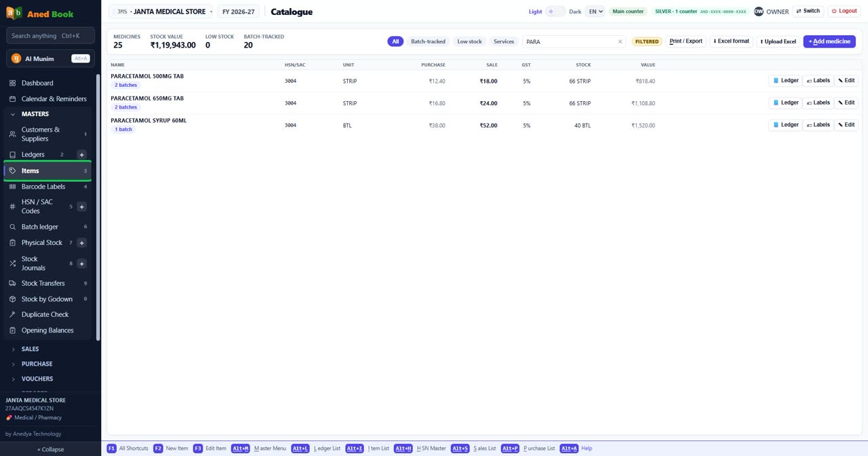Clear the PARA search with X

pyautogui.click(x=620, y=41)
